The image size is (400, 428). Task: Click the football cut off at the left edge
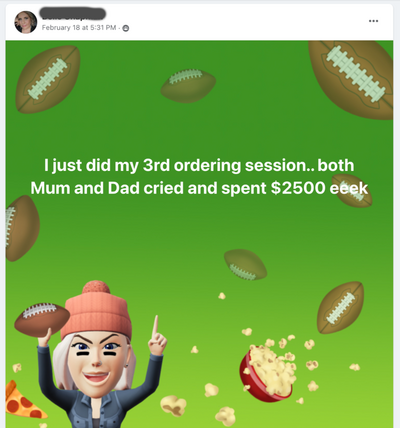(22, 228)
